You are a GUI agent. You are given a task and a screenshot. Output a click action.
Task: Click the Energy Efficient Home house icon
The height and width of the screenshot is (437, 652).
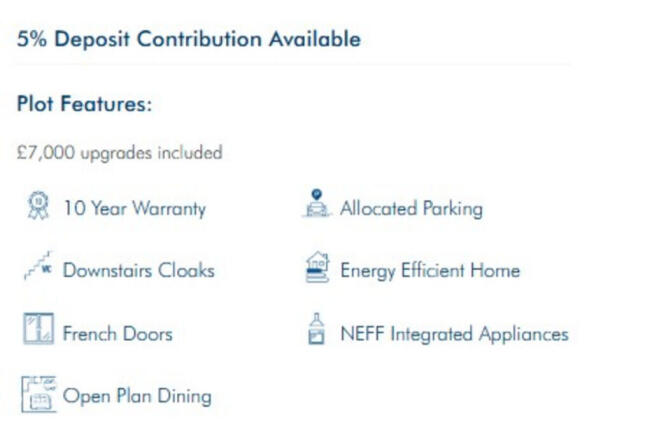(318, 267)
